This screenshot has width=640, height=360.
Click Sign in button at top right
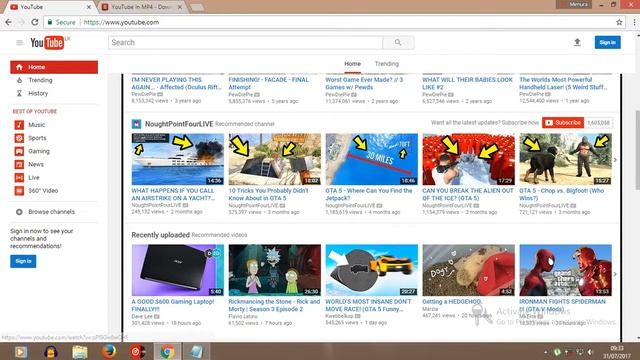pyautogui.click(x=607, y=42)
